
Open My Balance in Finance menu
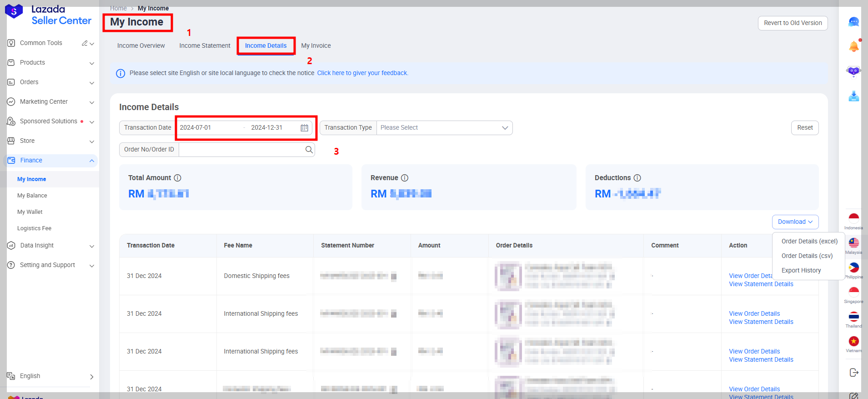(x=32, y=196)
